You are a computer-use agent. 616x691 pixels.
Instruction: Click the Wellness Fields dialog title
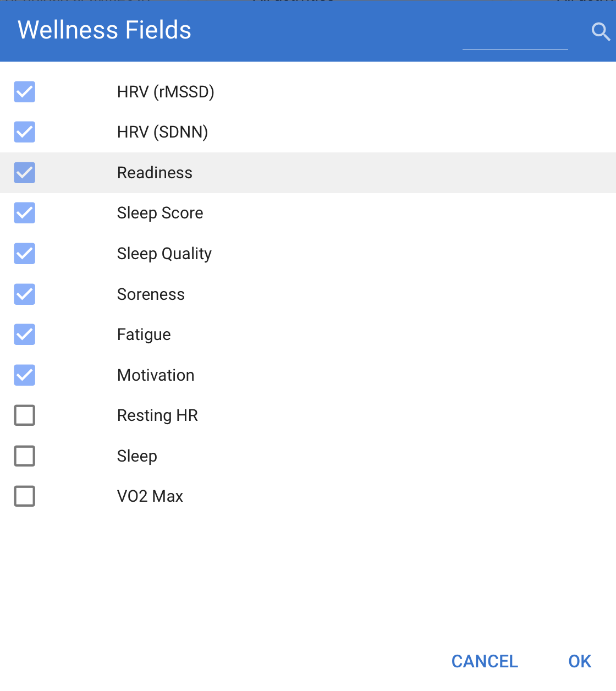(105, 30)
